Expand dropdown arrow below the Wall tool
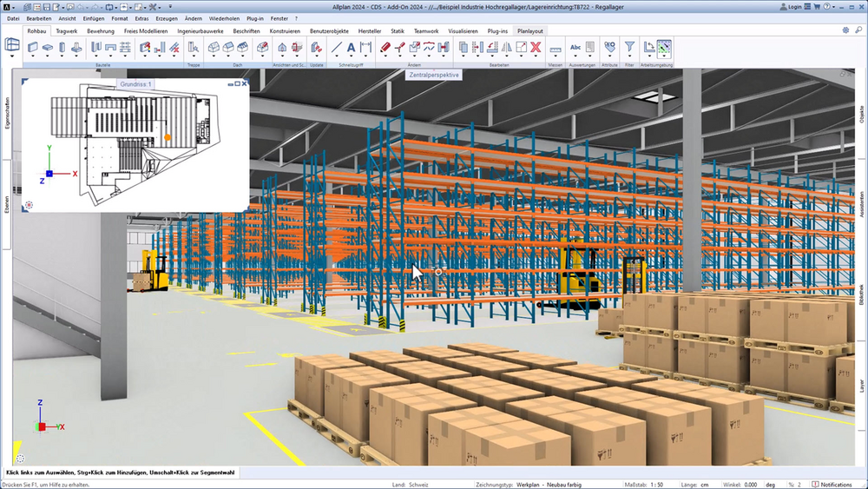Viewport: 868px width, 489px height. point(33,56)
